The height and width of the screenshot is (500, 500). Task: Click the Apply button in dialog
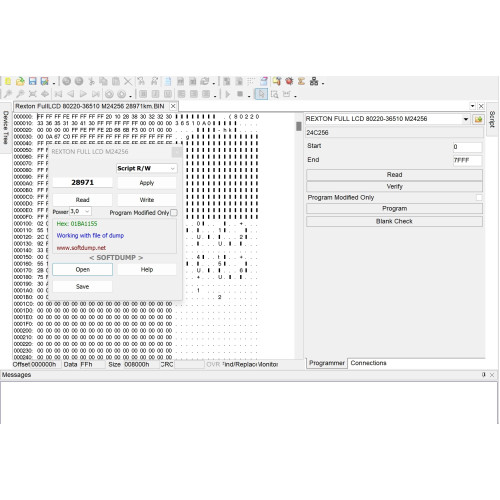147,183
